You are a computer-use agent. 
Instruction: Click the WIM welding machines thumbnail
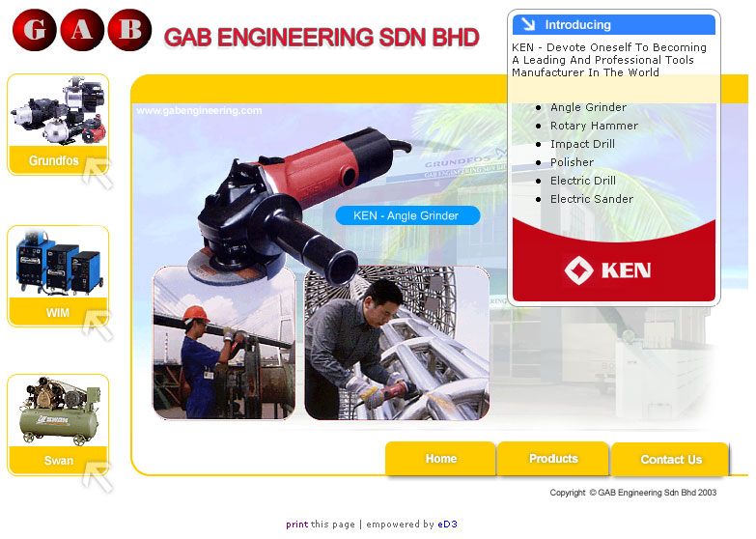[x=58, y=263]
